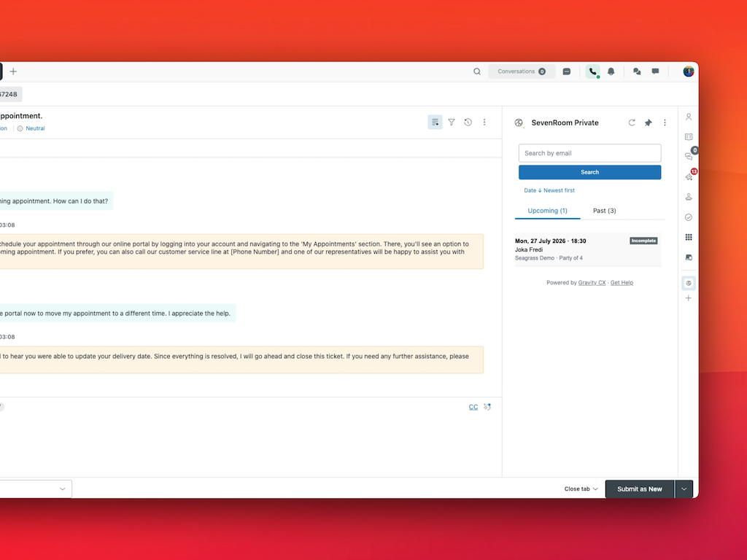Open the Conversations menu
This screenshot has width=747, height=560.
pos(522,71)
